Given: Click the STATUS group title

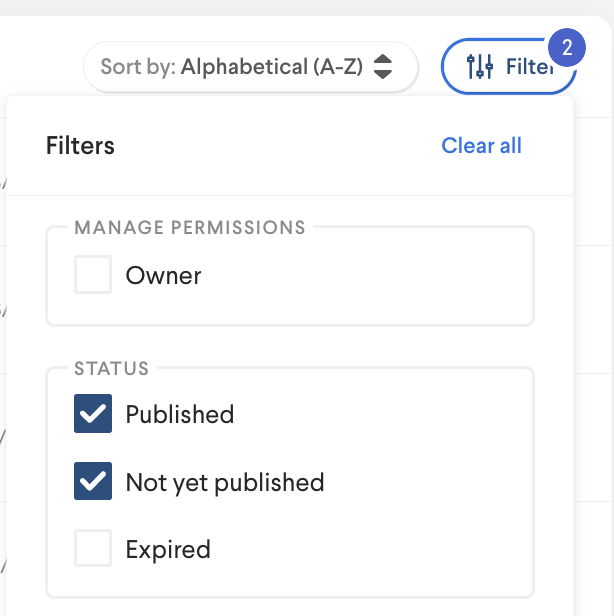Looking at the screenshot, I should click(x=111, y=369).
